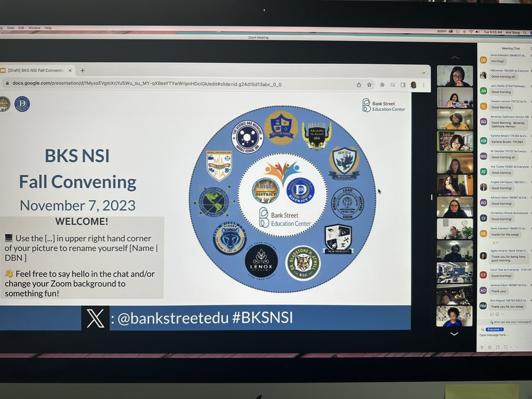This screenshot has width=532, height=399.
Task: Open the Chrome extensions puzzle icon
Action: (382, 85)
